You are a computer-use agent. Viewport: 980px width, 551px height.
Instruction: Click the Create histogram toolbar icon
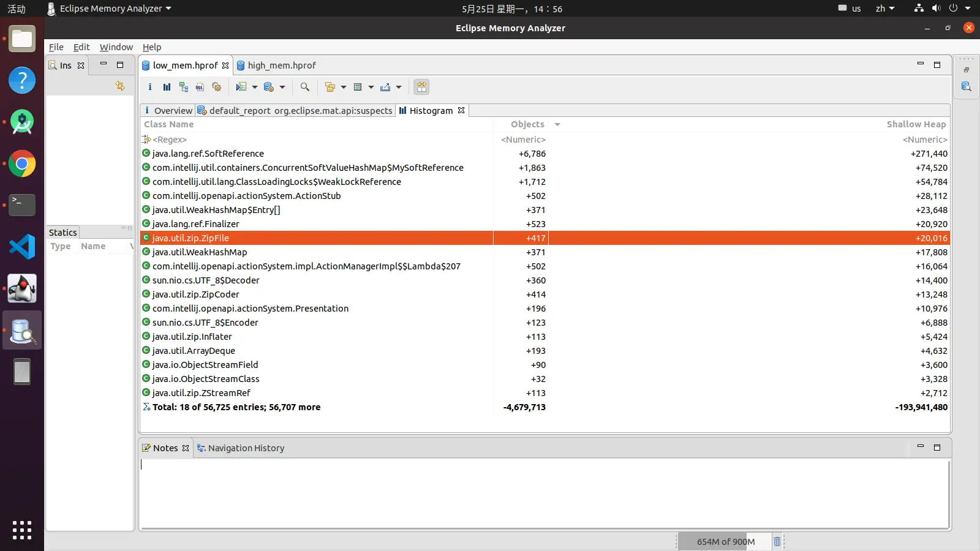pyautogui.click(x=167, y=87)
